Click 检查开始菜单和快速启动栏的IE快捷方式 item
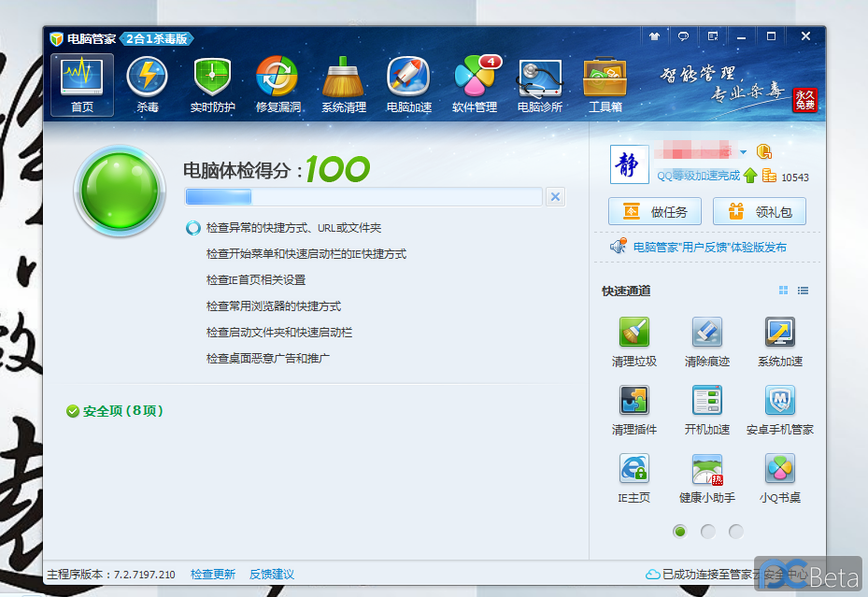Screen dimensions: 868x597 306,253
